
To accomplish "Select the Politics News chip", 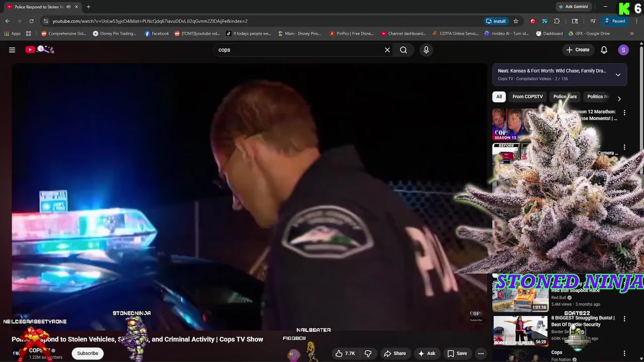I will [x=598, y=97].
